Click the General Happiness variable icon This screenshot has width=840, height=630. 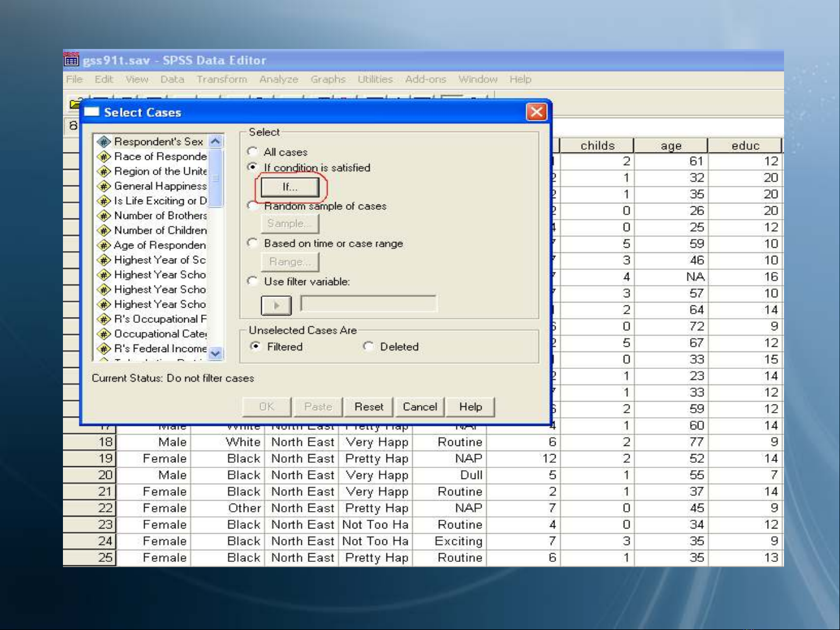tap(104, 186)
